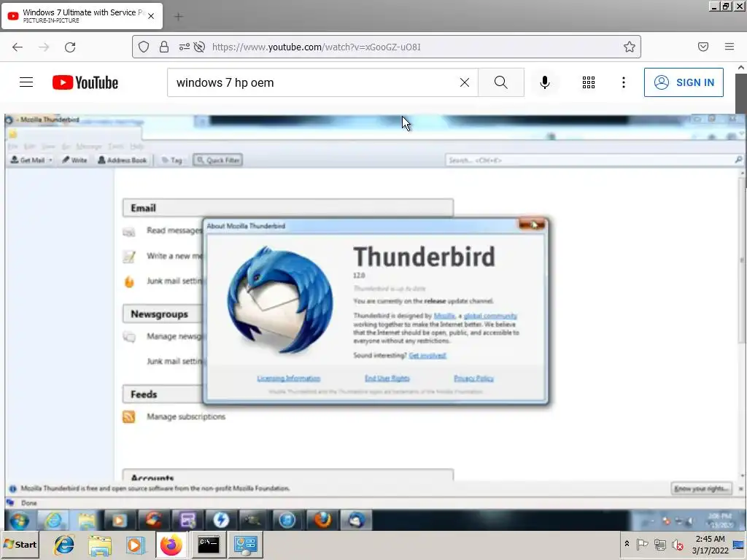Click the blocked autoplay indicator icon
Screen dimensions: 747x560
pyautogui.click(x=199, y=47)
